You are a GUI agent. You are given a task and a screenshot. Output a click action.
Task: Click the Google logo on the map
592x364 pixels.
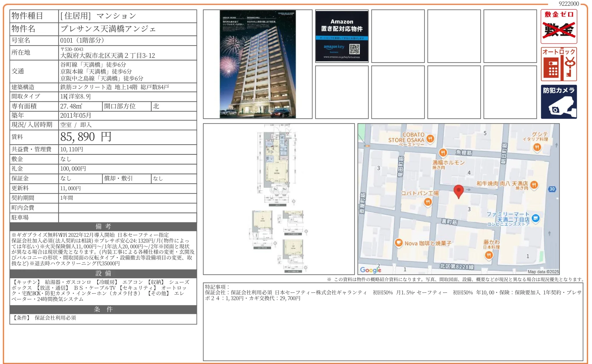click(x=371, y=270)
